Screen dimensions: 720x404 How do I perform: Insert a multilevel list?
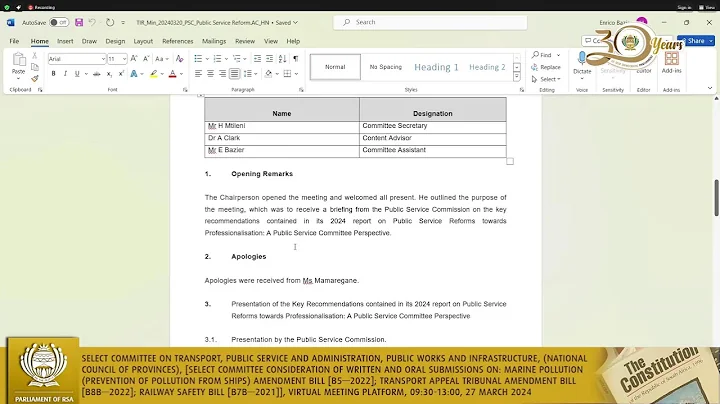tap(236, 59)
